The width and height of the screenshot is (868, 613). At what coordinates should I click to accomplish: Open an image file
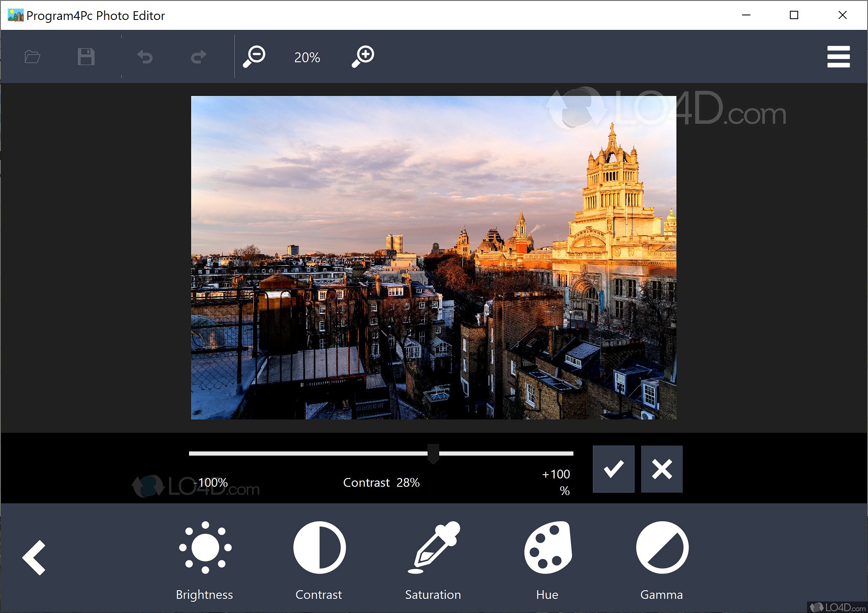(32, 56)
